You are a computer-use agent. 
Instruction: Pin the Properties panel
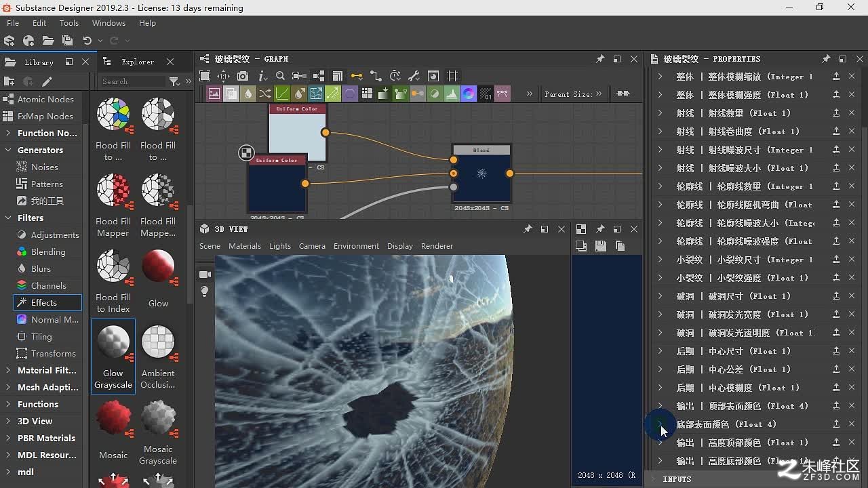[x=825, y=59]
